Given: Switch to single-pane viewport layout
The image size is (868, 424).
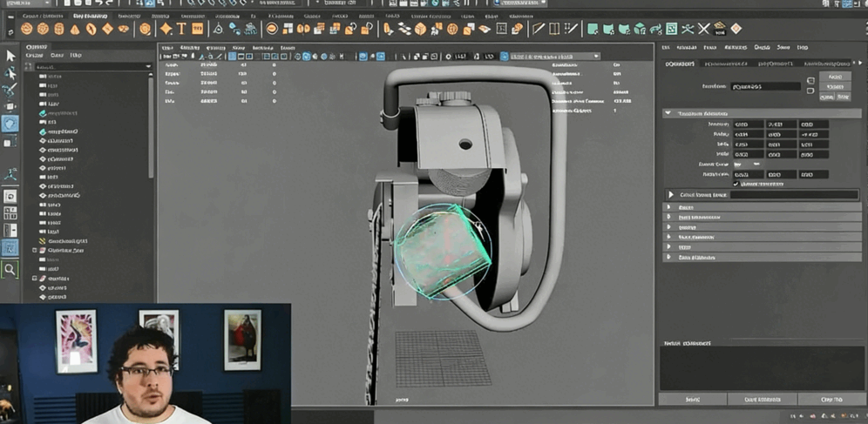Looking at the screenshot, I should 10,196.
